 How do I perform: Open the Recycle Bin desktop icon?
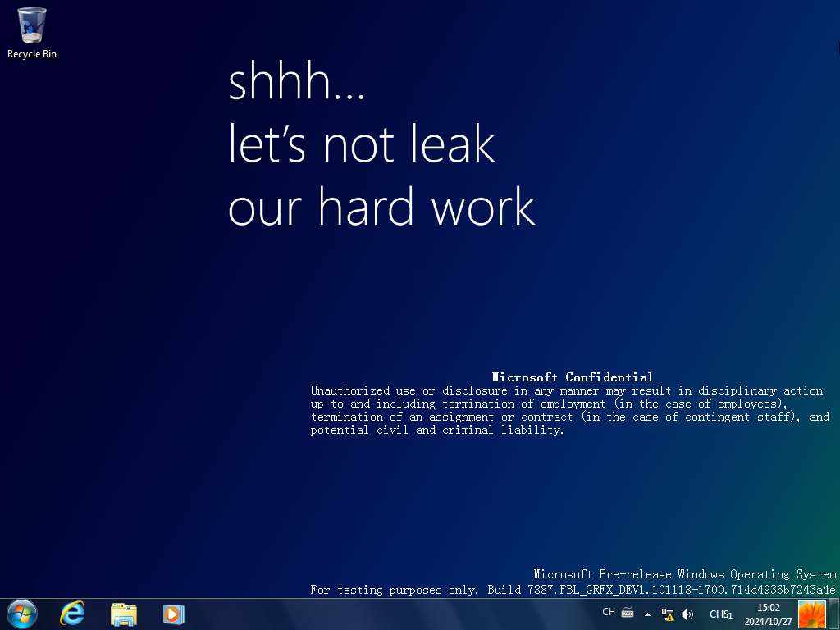click(32, 33)
